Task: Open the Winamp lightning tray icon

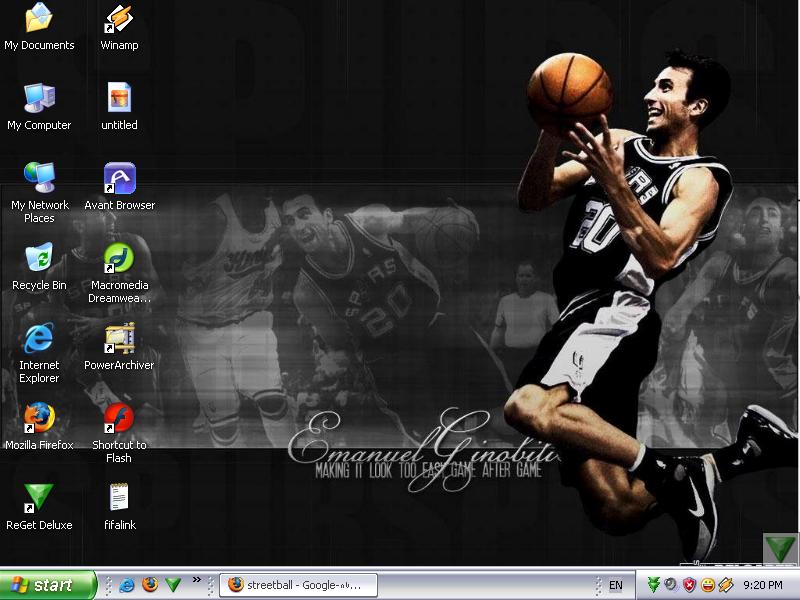Action: coord(726,585)
